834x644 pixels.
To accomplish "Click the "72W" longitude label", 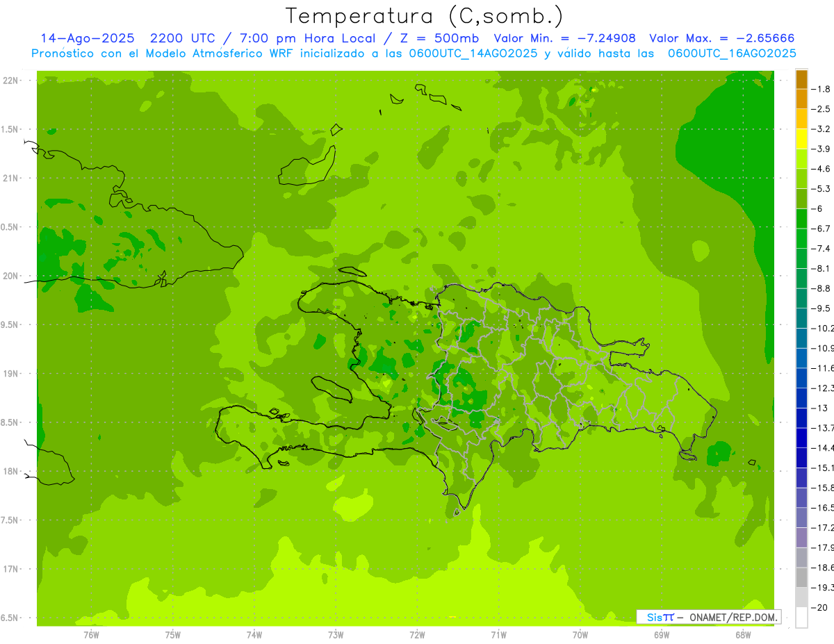I will (x=417, y=635).
